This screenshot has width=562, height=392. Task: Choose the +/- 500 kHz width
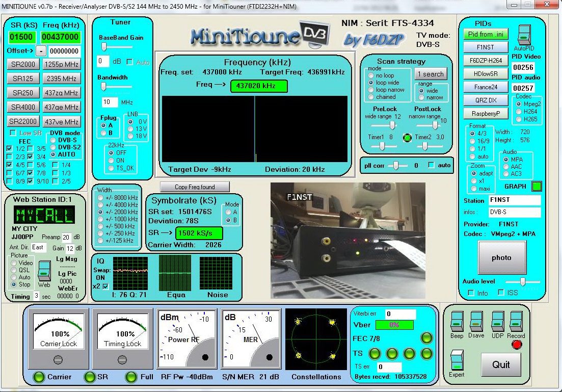(100, 226)
